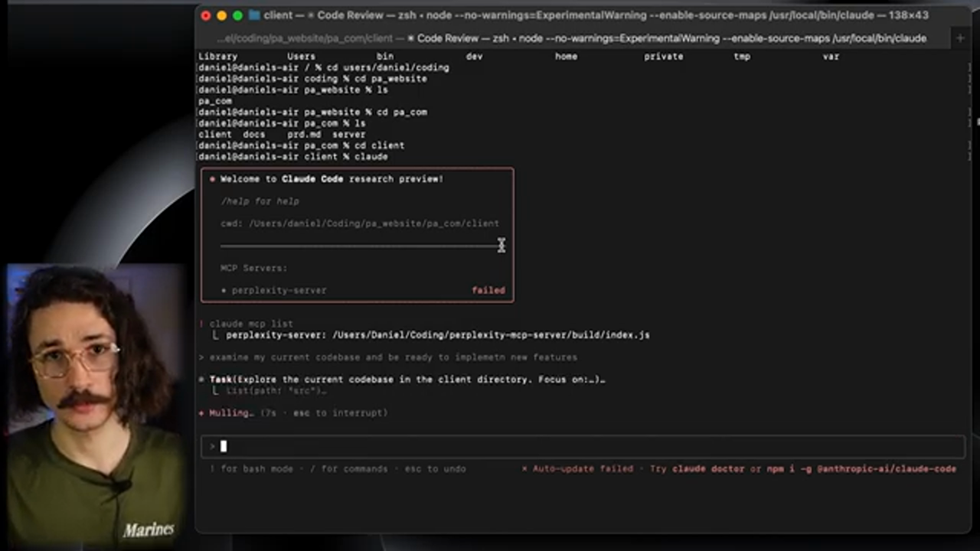Click the '/help for help' hint

(260, 201)
